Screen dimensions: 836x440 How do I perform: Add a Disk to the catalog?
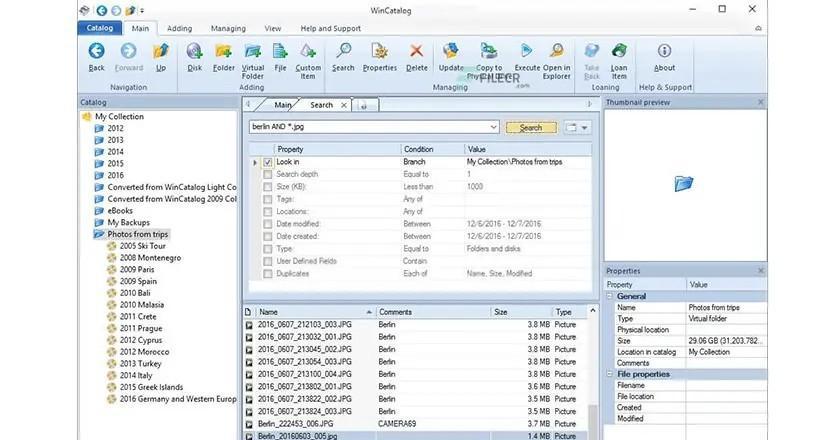[x=195, y=51]
